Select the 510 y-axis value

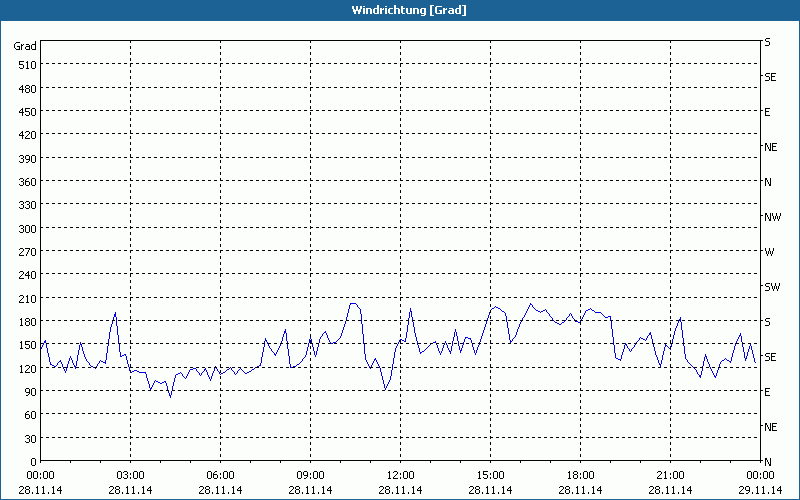coord(28,65)
